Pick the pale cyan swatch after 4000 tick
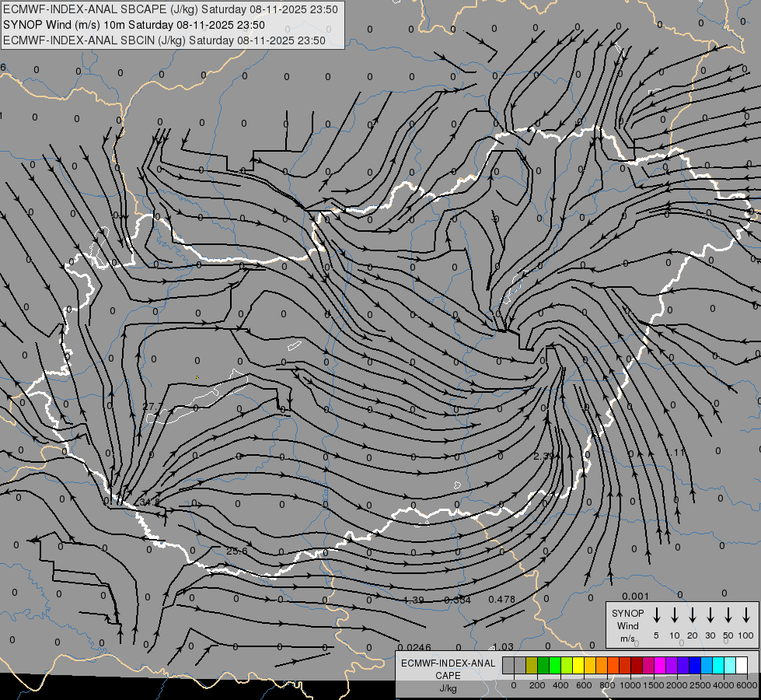This screenshot has height=700, width=761. coord(730,665)
